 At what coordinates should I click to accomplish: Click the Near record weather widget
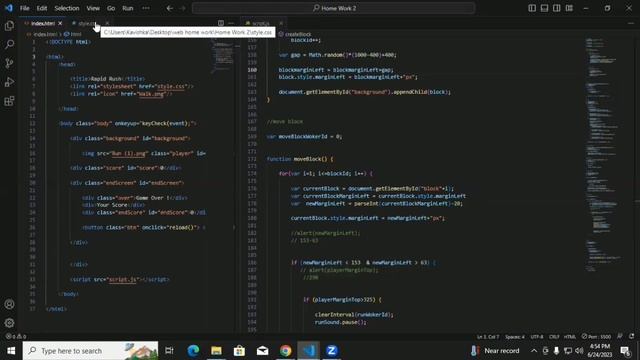[x=495, y=351]
